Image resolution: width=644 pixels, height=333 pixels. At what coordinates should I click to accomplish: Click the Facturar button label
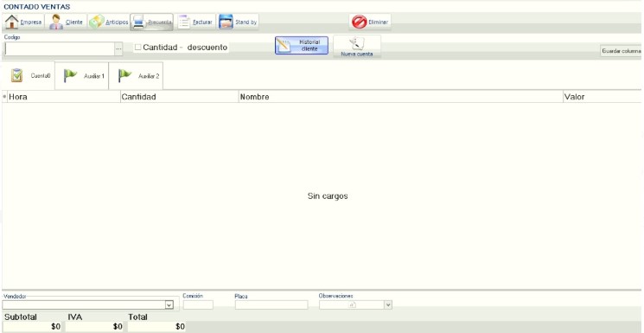(x=202, y=22)
